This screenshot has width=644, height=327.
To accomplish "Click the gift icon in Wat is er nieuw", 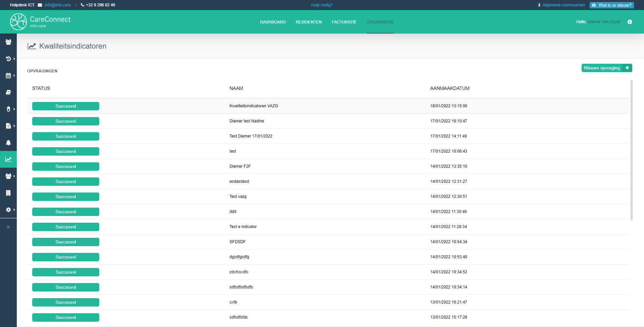I will click(594, 5).
